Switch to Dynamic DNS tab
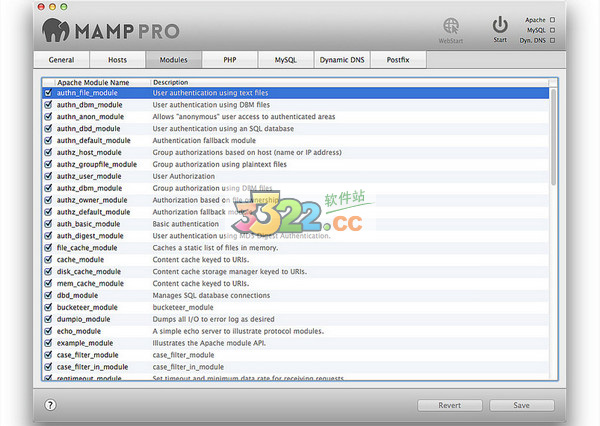 pos(342,60)
